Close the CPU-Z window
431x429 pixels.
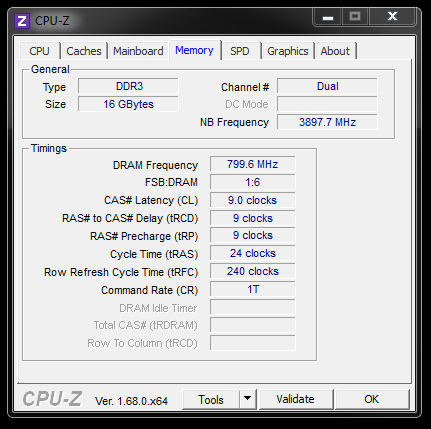392,16
